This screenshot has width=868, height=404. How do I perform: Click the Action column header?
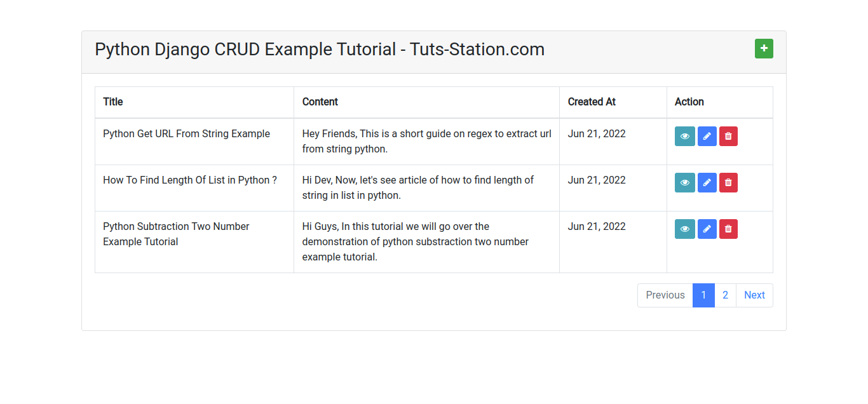click(689, 102)
